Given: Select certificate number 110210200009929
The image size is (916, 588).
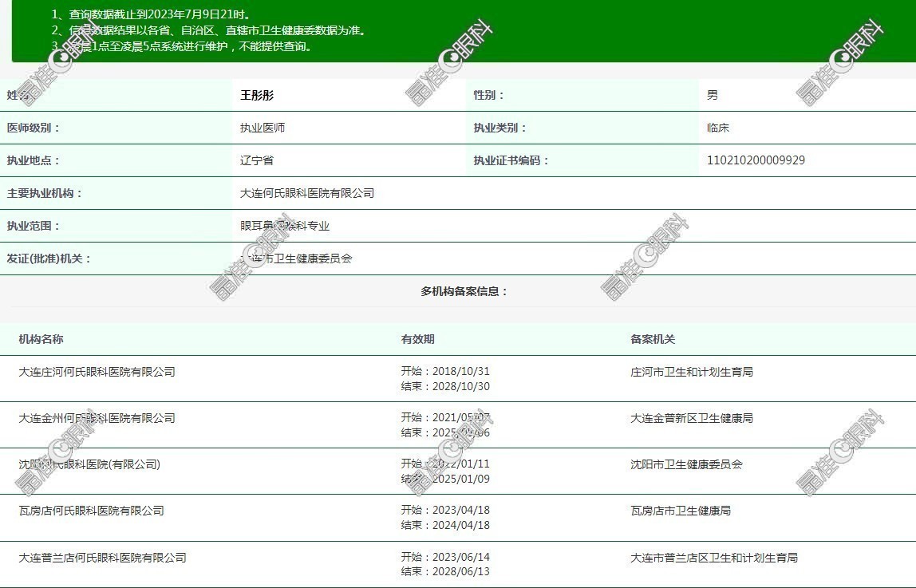Looking at the screenshot, I should click(756, 160).
